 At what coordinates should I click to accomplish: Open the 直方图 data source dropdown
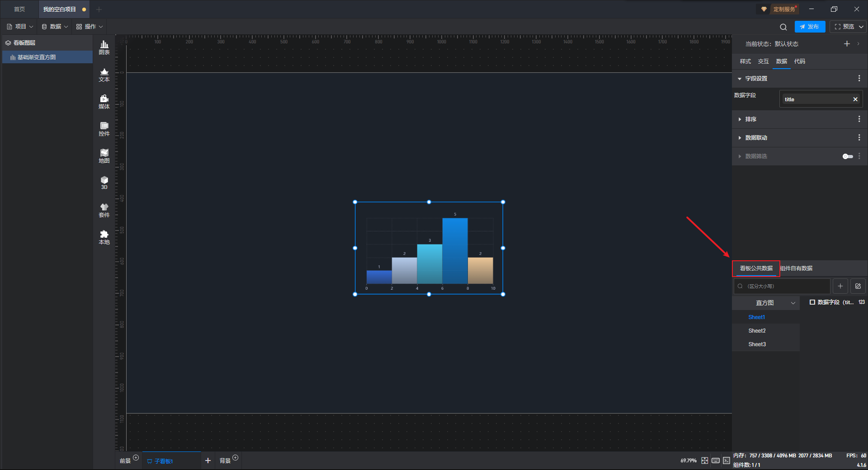pos(766,303)
